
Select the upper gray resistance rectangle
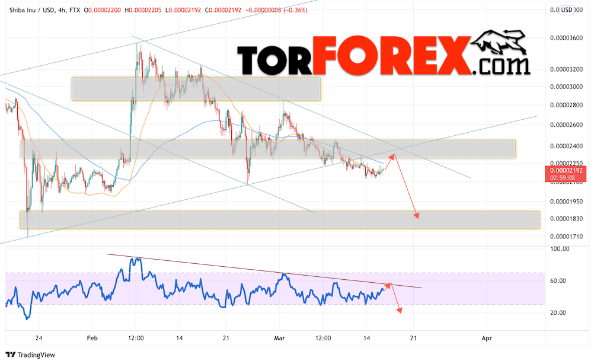click(196, 89)
